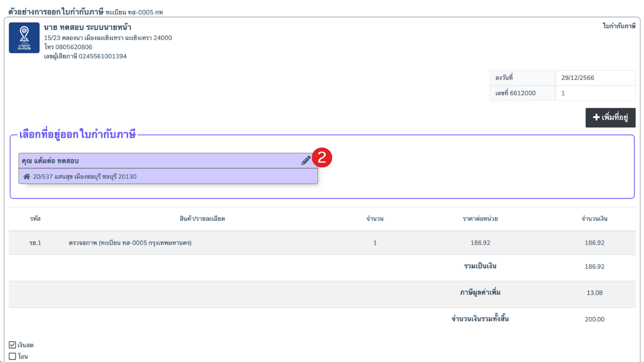Click the ราคาต่อหน่วย column header

click(x=480, y=219)
